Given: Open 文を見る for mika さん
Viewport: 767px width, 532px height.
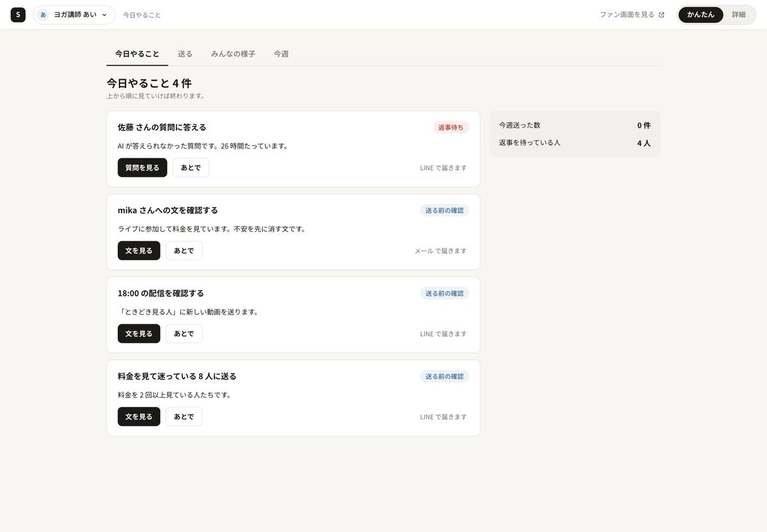Looking at the screenshot, I should (139, 250).
